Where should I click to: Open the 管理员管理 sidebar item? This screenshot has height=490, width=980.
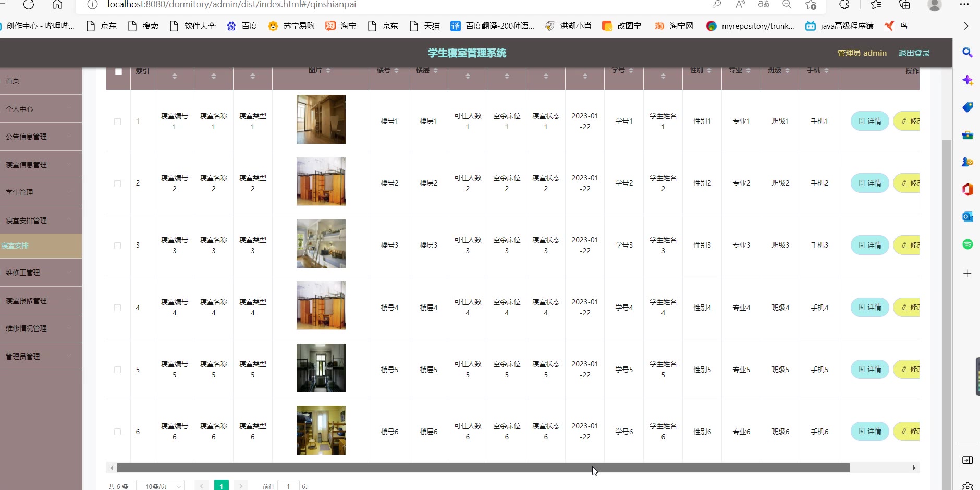coord(41,357)
